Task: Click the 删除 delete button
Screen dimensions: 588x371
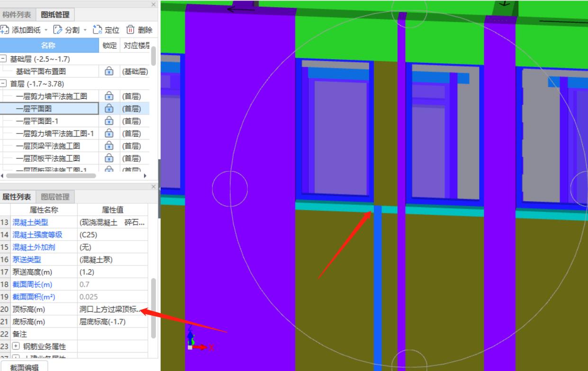Action: (x=139, y=30)
